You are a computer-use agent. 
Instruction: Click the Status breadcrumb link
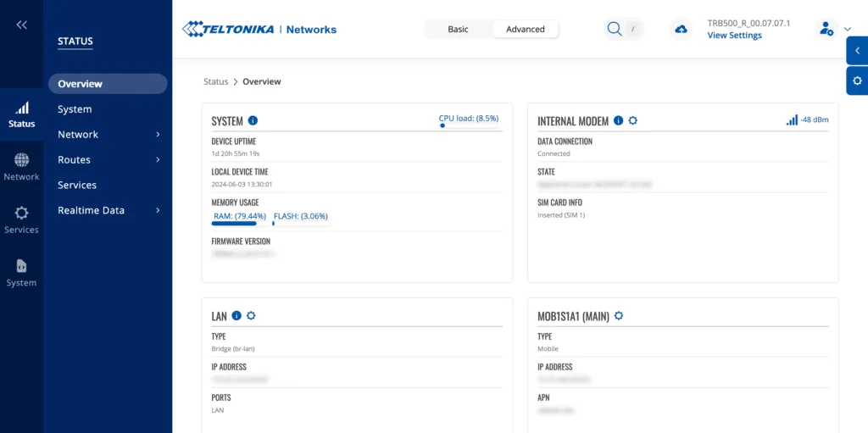point(216,81)
